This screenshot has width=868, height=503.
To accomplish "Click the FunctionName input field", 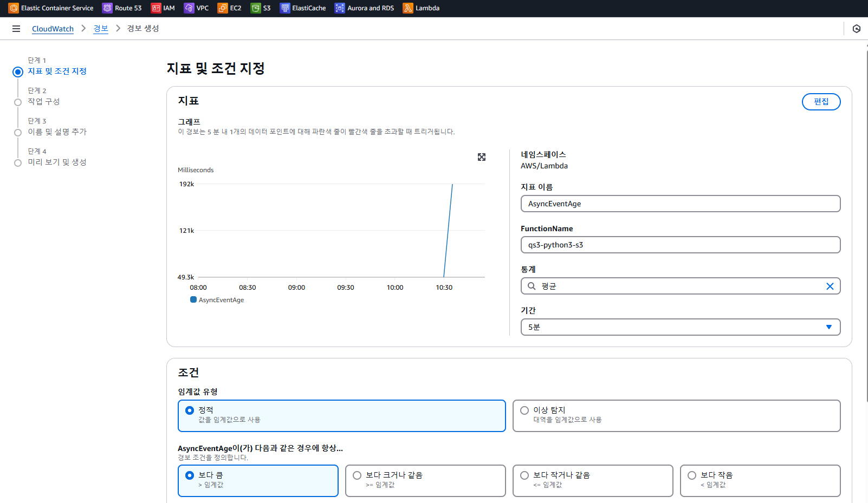I will (680, 245).
